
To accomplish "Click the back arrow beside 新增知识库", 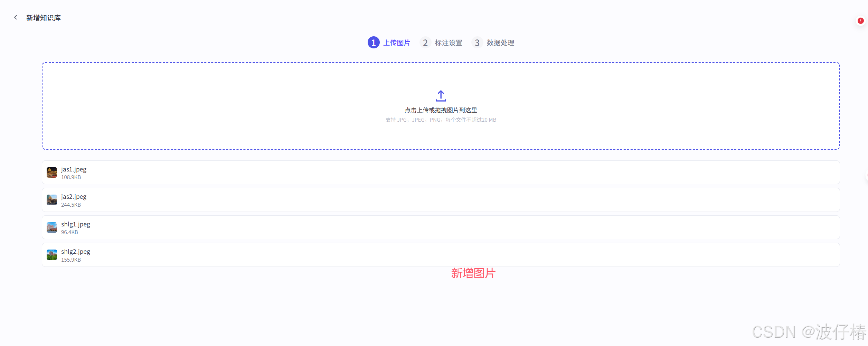I will click(x=16, y=17).
